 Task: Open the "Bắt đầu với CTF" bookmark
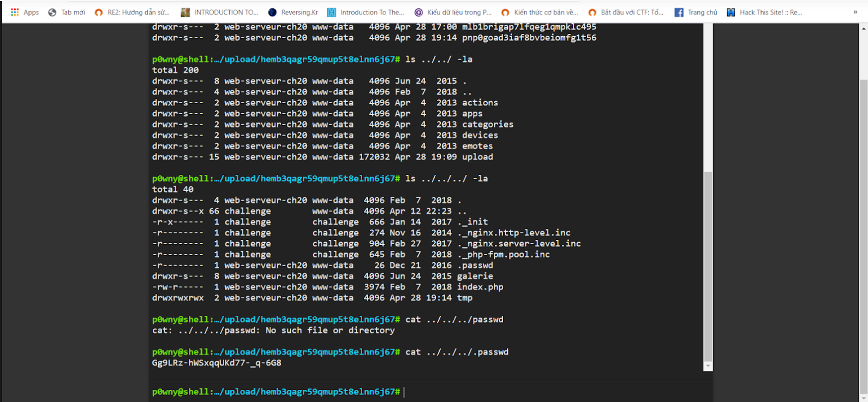pos(626,12)
